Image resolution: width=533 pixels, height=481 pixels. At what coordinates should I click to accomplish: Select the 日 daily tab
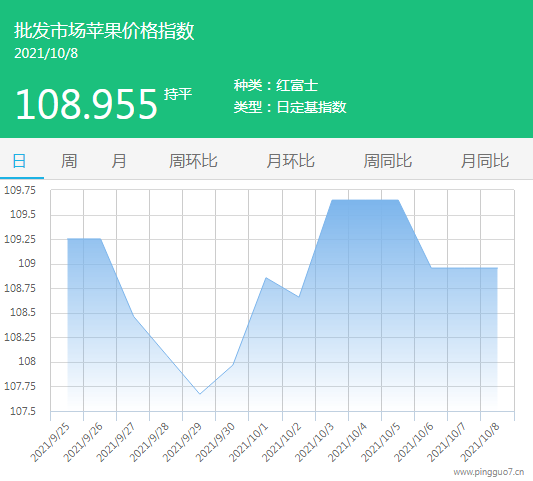pyautogui.click(x=19, y=161)
